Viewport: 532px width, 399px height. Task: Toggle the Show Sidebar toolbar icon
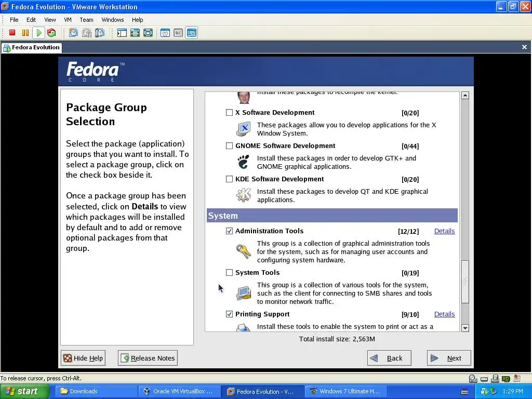[x=122, y=33]
